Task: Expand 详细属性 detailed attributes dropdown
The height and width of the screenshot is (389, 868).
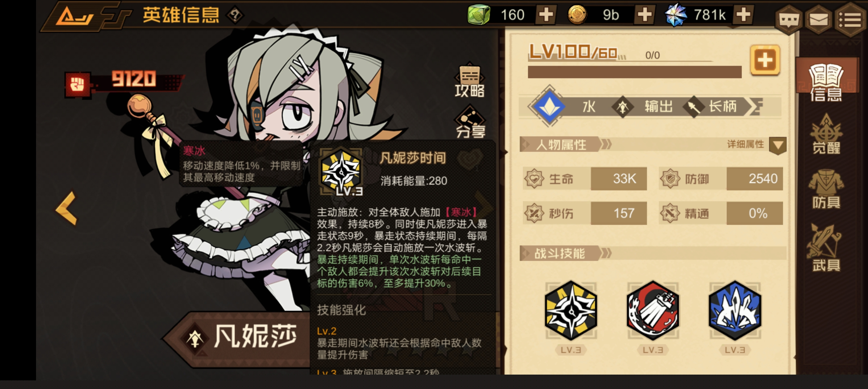Action: coord(778,146)
